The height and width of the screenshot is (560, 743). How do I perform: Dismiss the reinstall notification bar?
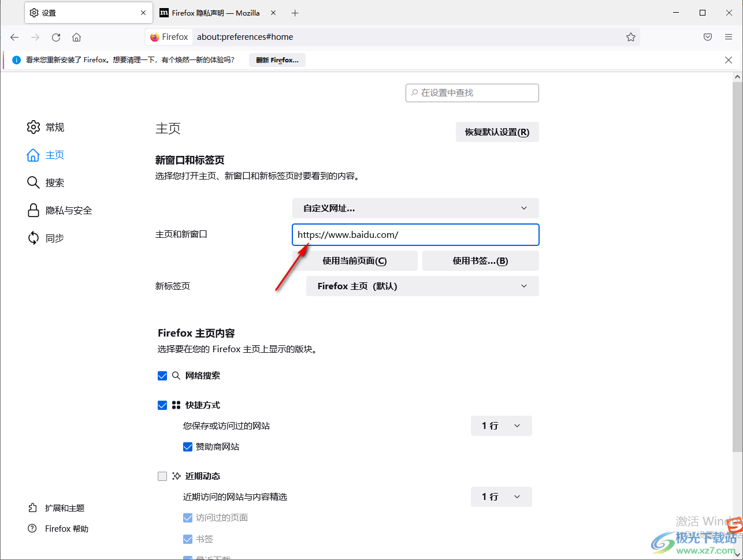coord(729,60)
